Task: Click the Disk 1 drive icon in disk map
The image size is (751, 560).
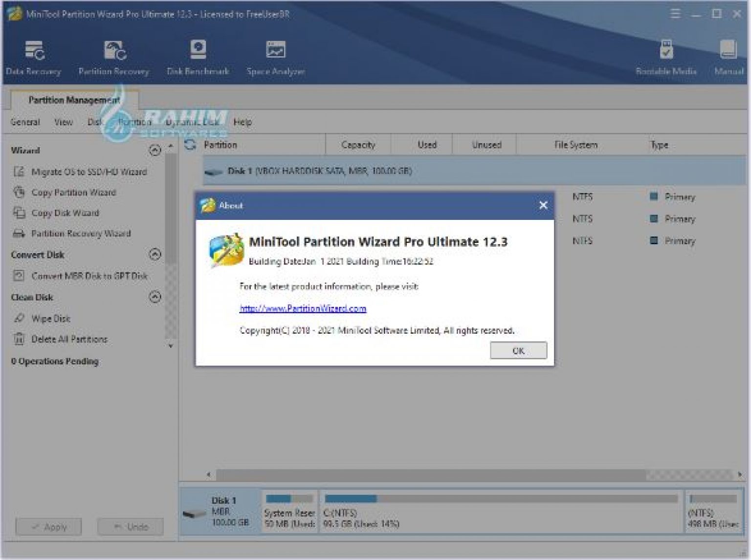Action: coord(194,514)
